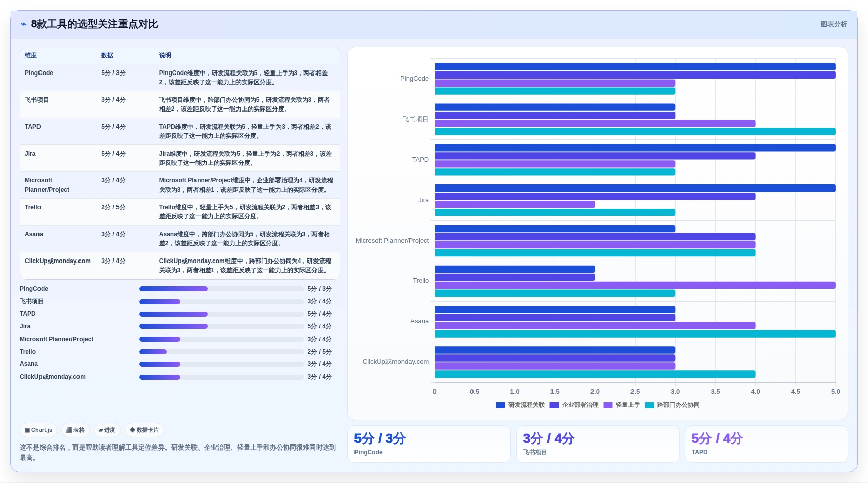Select the PingCode table row name
This screenshot has width=868, height=483.
click(x=39, y=73)
